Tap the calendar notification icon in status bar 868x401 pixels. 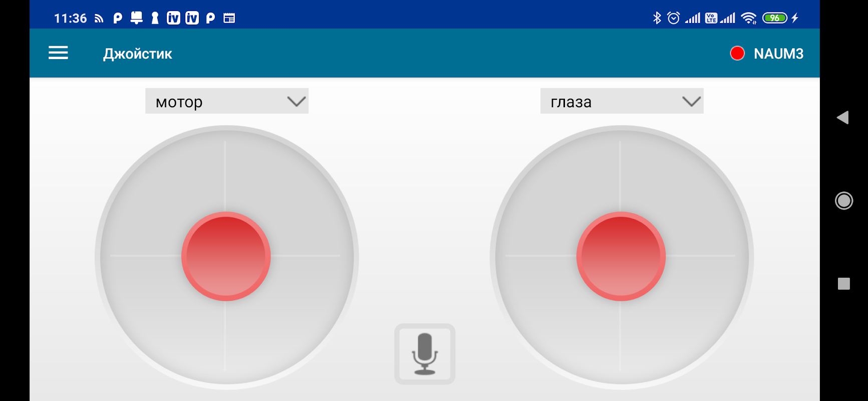pos(229,19)
